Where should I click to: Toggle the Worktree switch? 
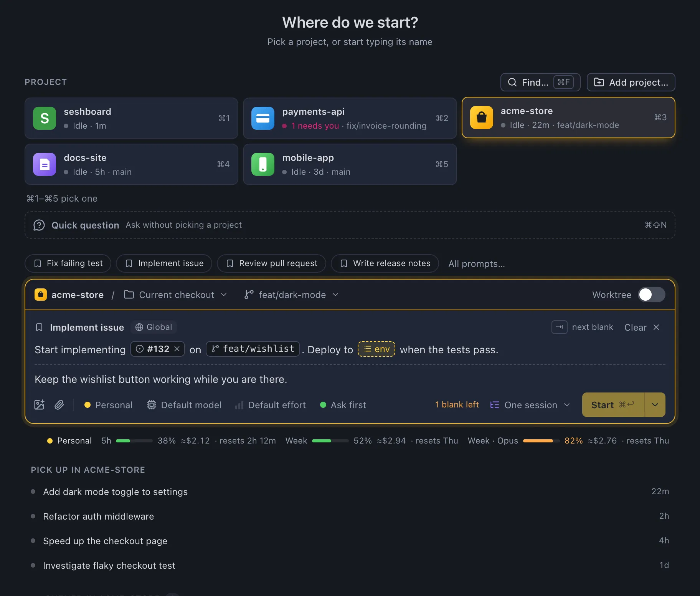[x=651, y=295]
